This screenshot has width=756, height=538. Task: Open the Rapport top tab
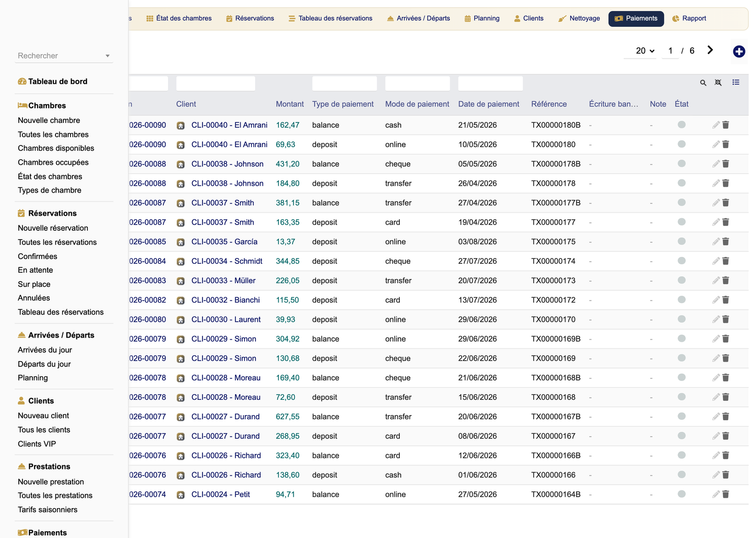689,18
